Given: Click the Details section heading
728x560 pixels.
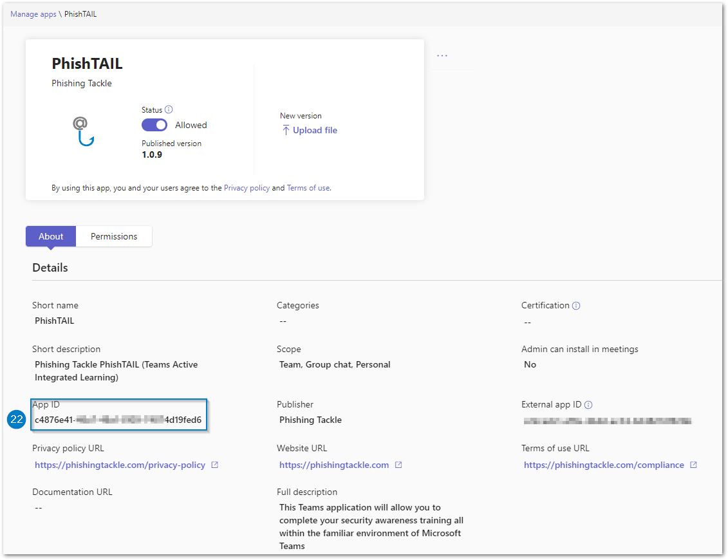Looking at the screenshot, I should tap(50, 268).
